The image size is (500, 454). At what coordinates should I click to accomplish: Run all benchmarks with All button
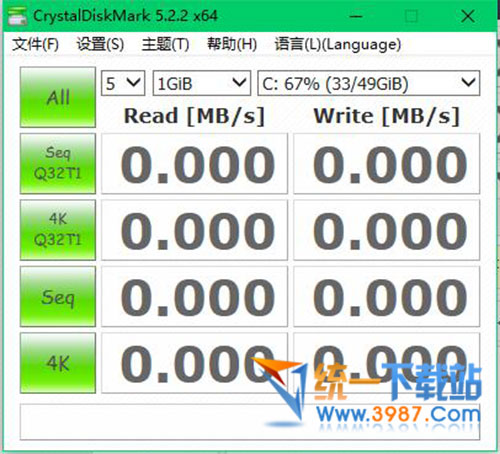[58, 97]
